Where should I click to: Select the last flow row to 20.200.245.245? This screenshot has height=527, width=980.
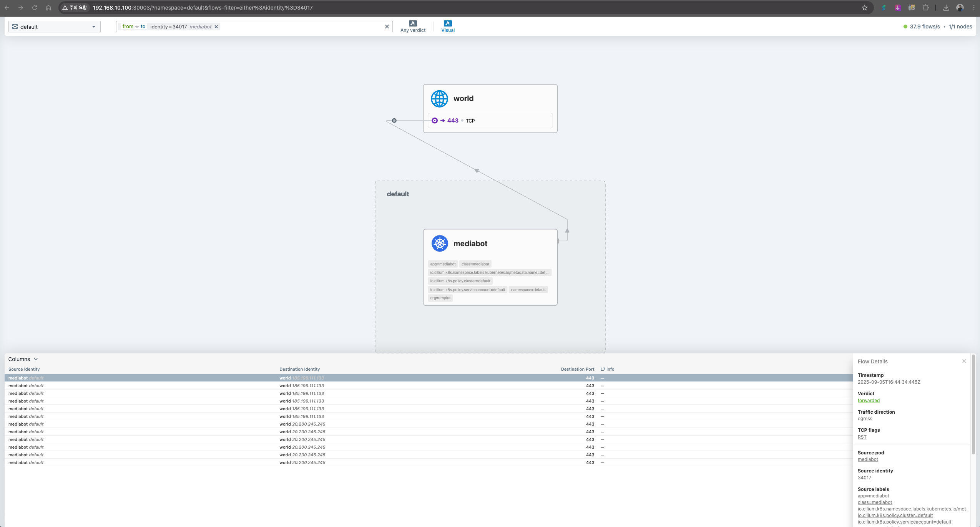tap(302, 462)
